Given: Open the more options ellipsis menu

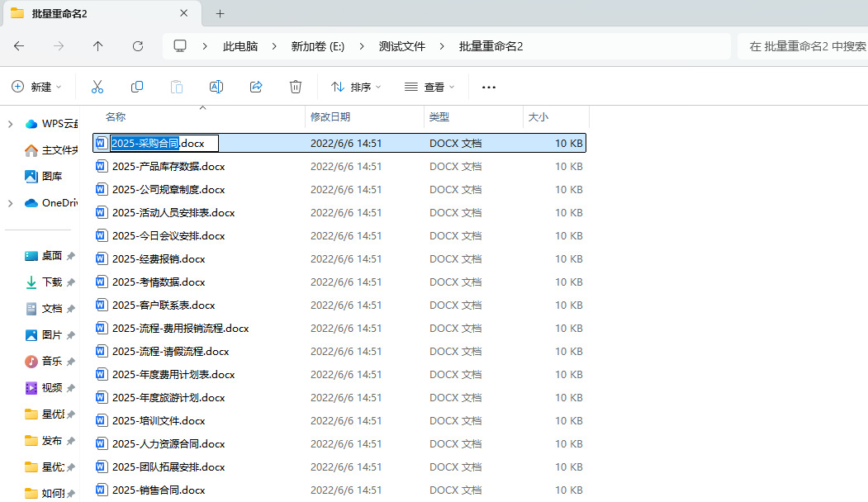Looking at the screenshot, I should (x=489, y=87).
